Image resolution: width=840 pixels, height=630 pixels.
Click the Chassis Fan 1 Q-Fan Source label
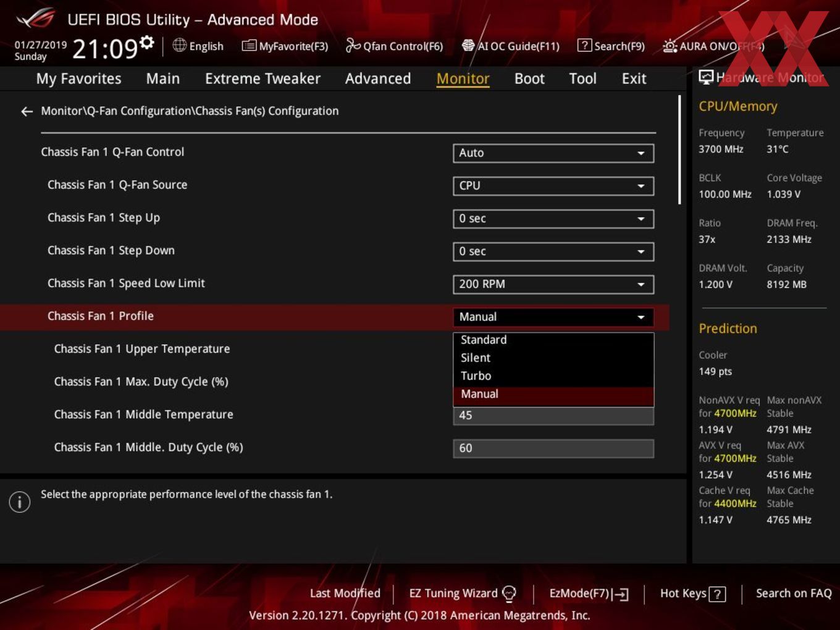point(117,185)
